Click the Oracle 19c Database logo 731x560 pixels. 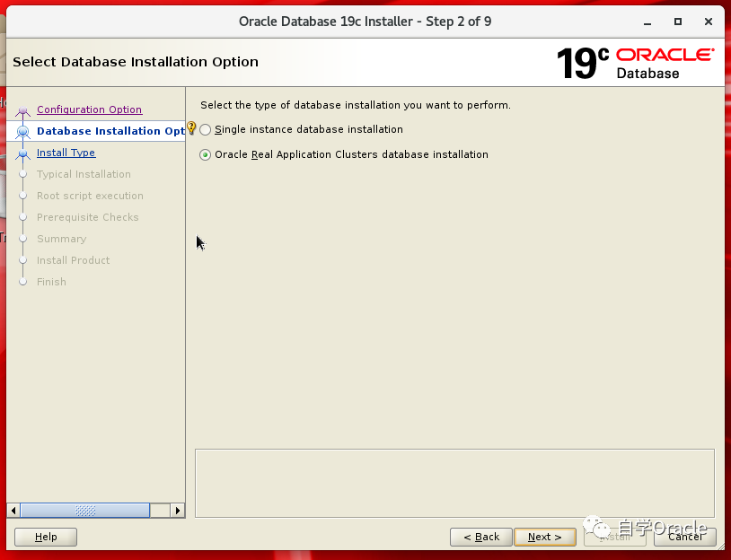(x=635, y=63)
